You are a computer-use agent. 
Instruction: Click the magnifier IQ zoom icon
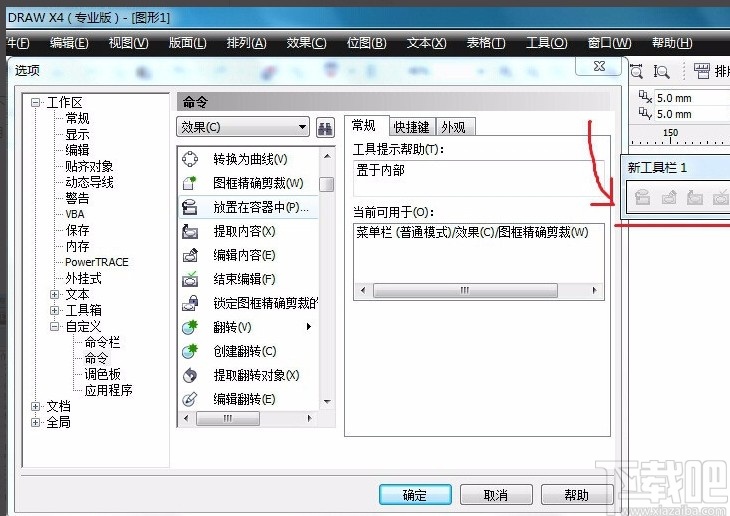click(x=661, y=71)
